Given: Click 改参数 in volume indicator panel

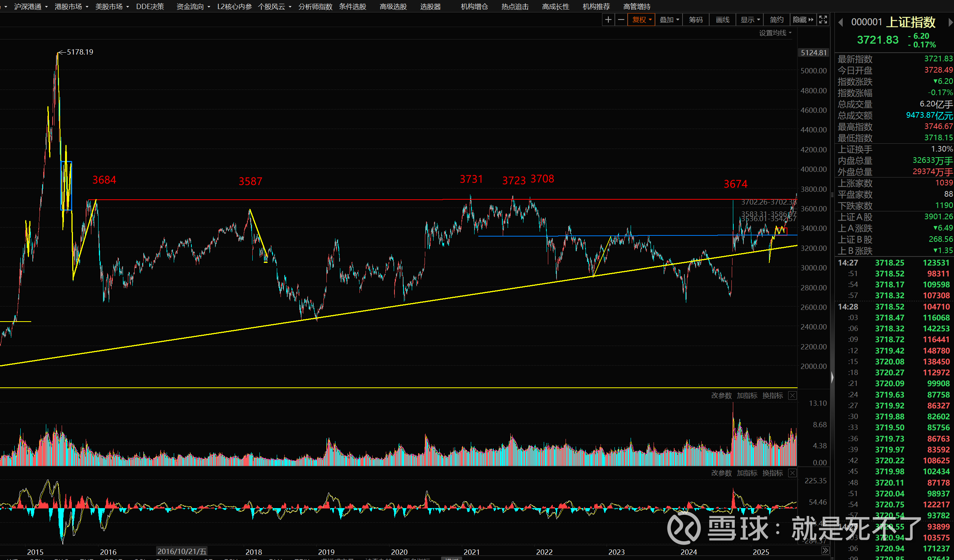Looking at the screenshot, I should point(721,395).
